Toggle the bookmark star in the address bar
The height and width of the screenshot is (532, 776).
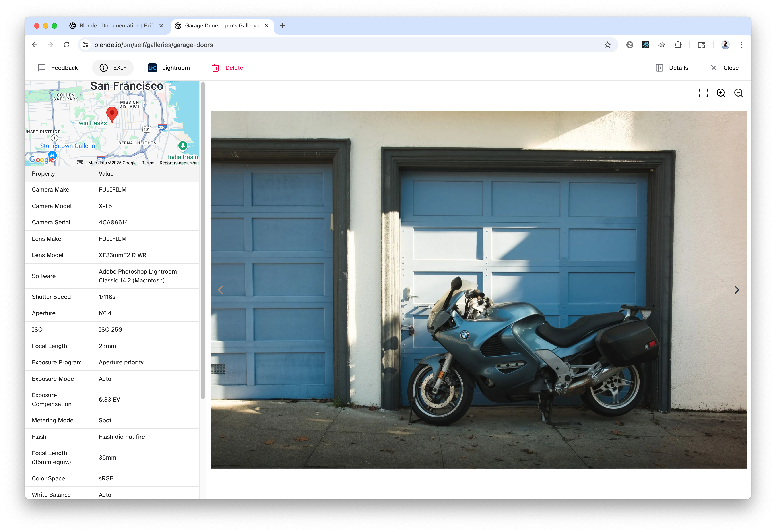pyautogui.click(x=608, y=45)
